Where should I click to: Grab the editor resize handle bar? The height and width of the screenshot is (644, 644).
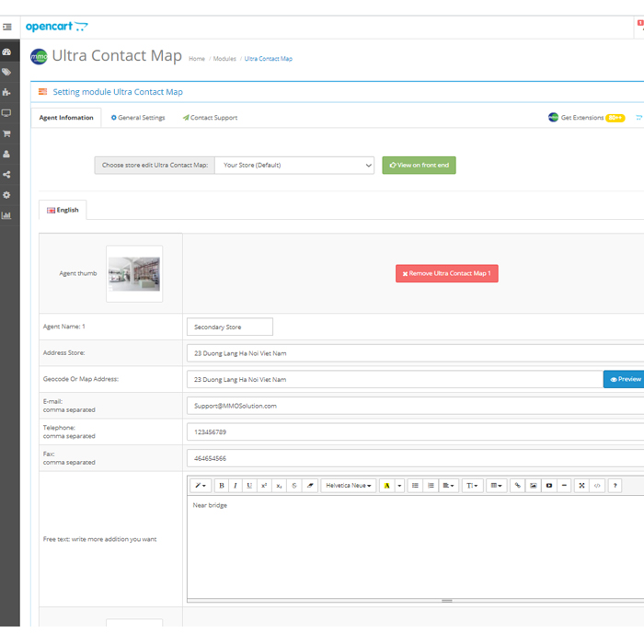point(447,601)
